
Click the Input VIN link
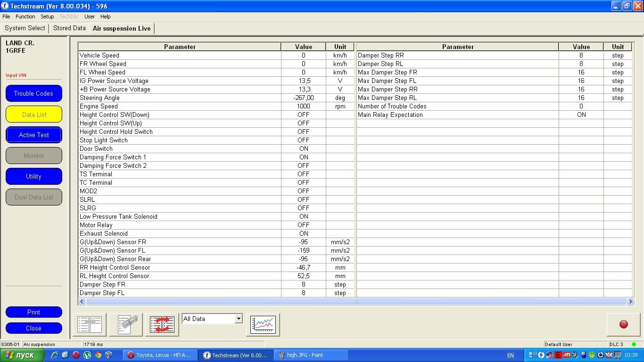click(16, 75)
